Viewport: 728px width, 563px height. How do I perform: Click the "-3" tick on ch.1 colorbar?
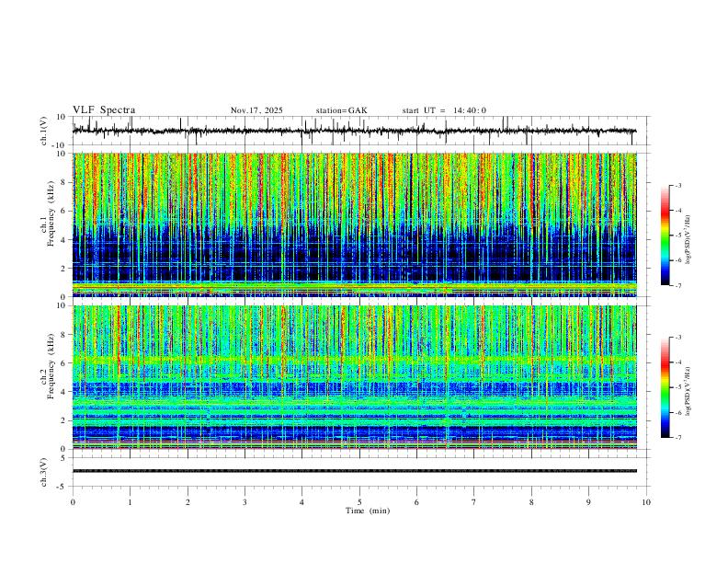[x=677, y=185]
